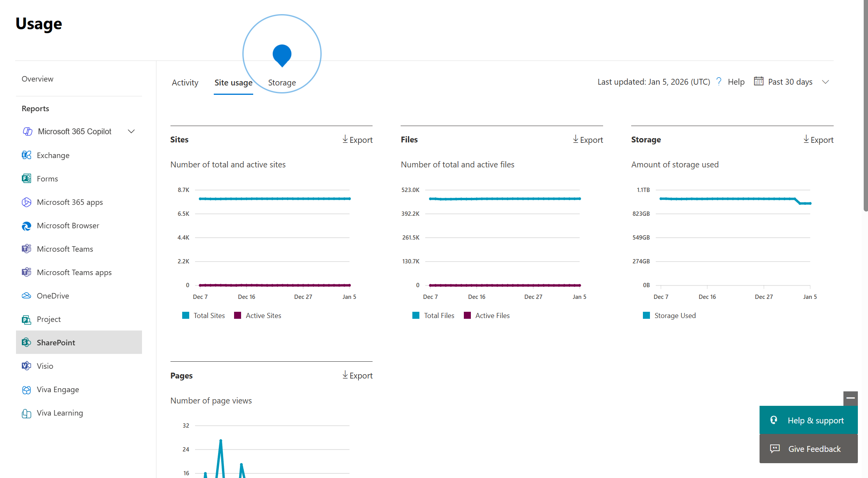Export the Sites chart data
The image size is (868, 478).
pyautogui.click(x=357, y=140)
